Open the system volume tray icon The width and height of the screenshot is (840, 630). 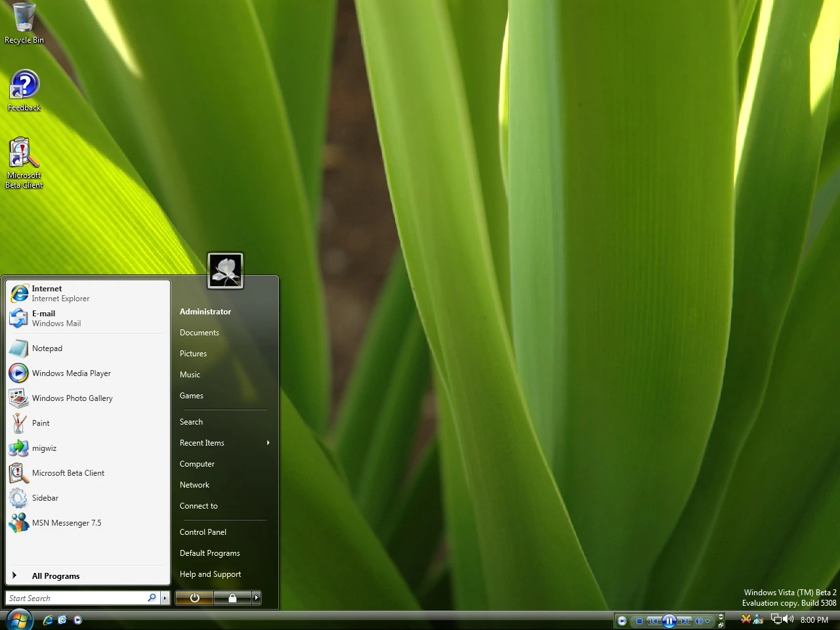pos(788,619)
